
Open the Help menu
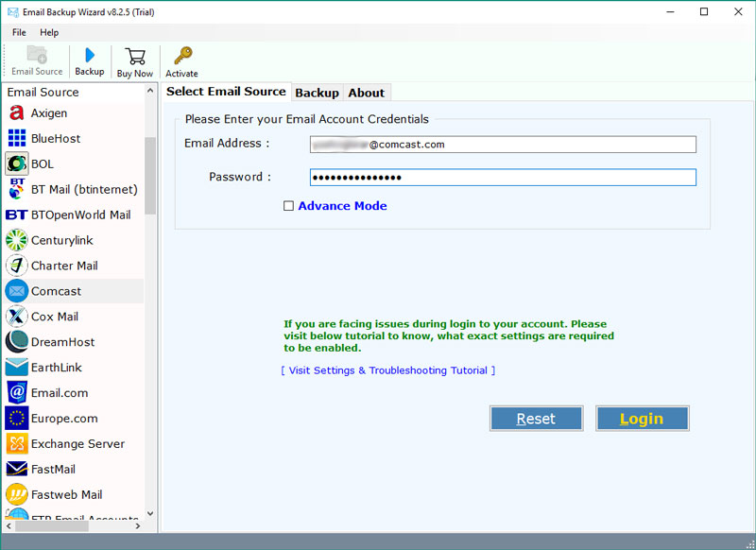point(49,31)
